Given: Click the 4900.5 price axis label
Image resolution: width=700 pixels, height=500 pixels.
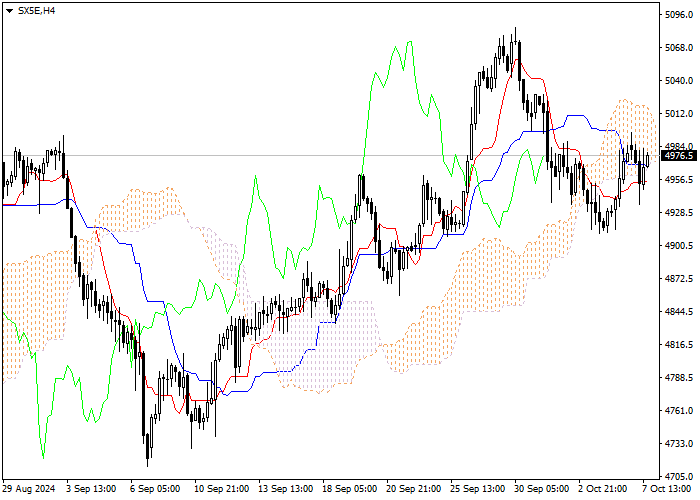Looking at the screenshot, I should [x=679, y=246].
